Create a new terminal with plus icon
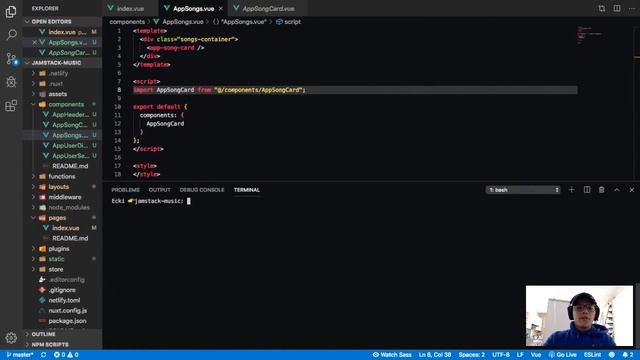This screenshot has height=360, width=640. (x=571, y=190)
